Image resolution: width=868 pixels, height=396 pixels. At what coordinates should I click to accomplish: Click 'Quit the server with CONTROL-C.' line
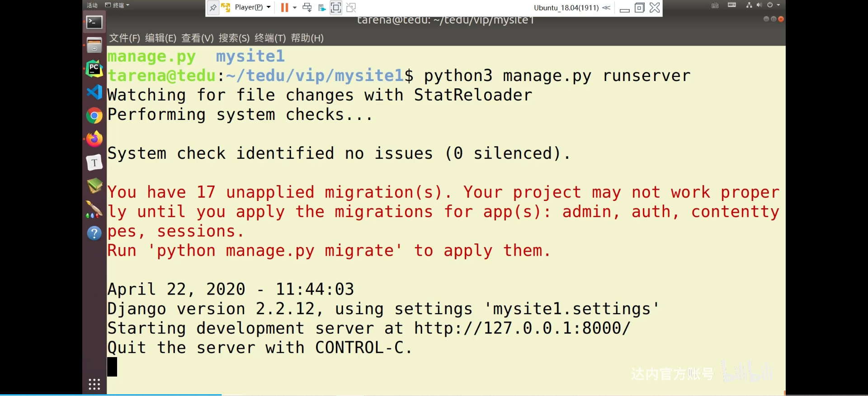click(260, 348)
